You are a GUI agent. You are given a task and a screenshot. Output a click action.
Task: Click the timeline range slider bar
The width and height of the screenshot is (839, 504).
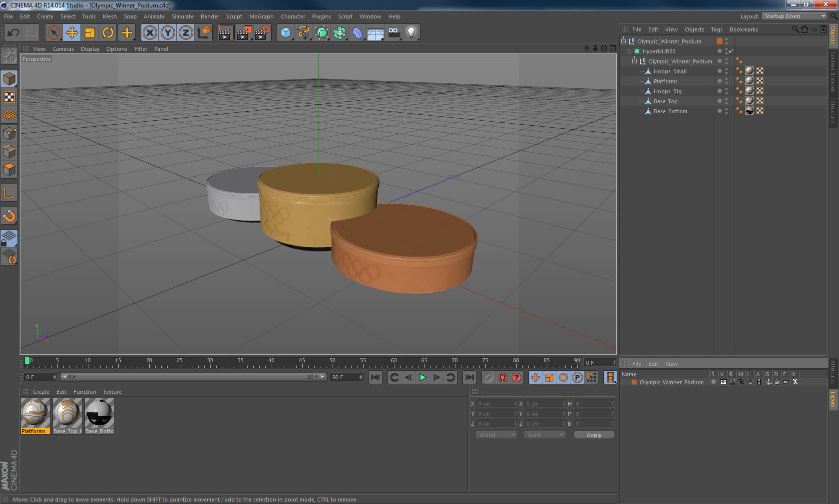(193, 377)
